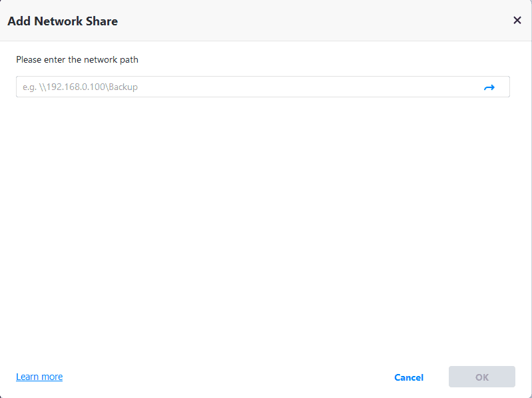Screen dimensions: 532x398
Task: Select the Learn more hyperlink at the bottom
Action: [x=39, y=377]
